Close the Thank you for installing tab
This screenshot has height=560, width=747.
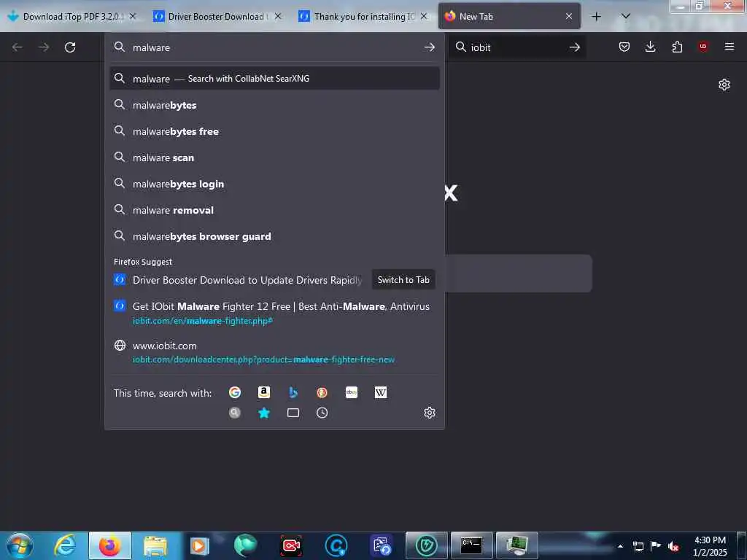point(424,16)
